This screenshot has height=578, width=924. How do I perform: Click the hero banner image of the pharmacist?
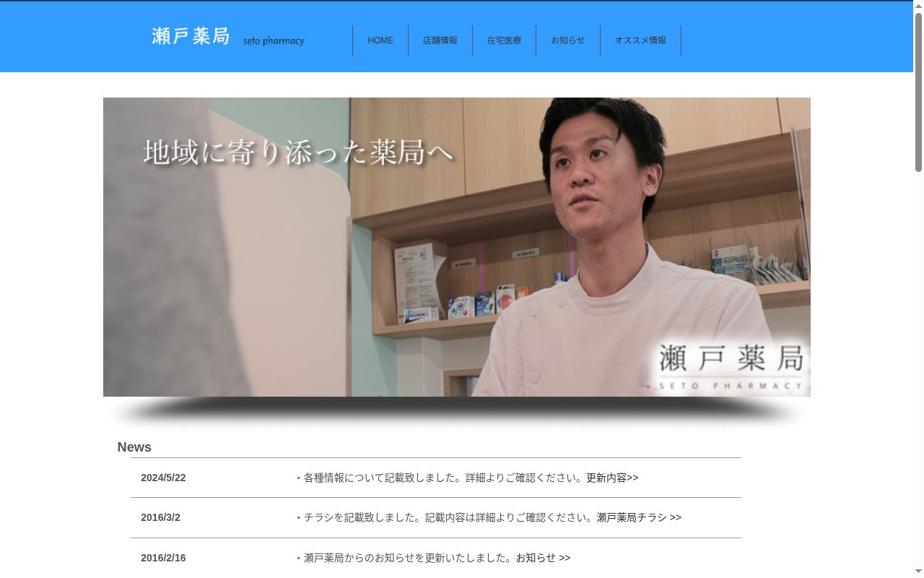click(x=457, y=247)
